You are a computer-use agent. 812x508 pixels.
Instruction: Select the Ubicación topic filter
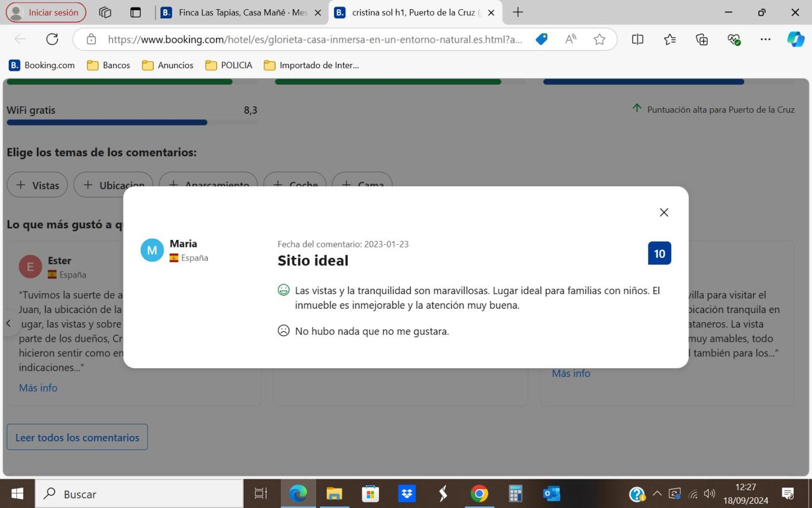[113, 185]
